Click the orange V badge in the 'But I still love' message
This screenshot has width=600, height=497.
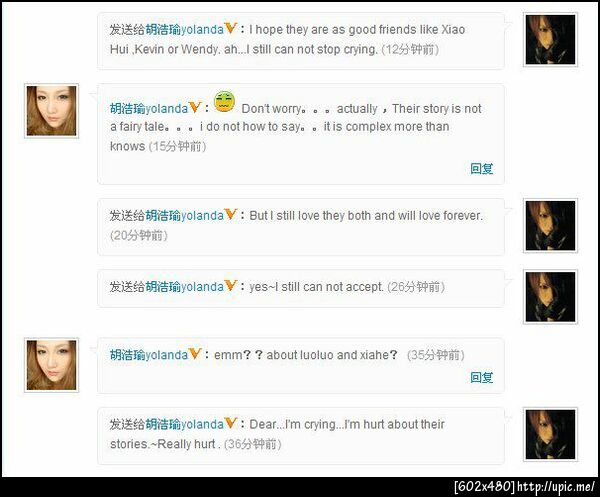[x=231, y=214]
